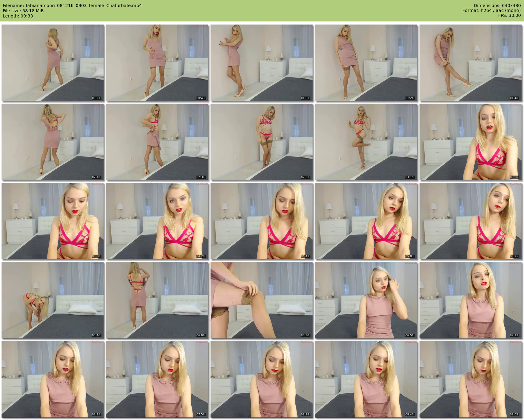Click the thumbnail marked 04:20
Viewport: 524px width, 420px height.
coord(157,221)
